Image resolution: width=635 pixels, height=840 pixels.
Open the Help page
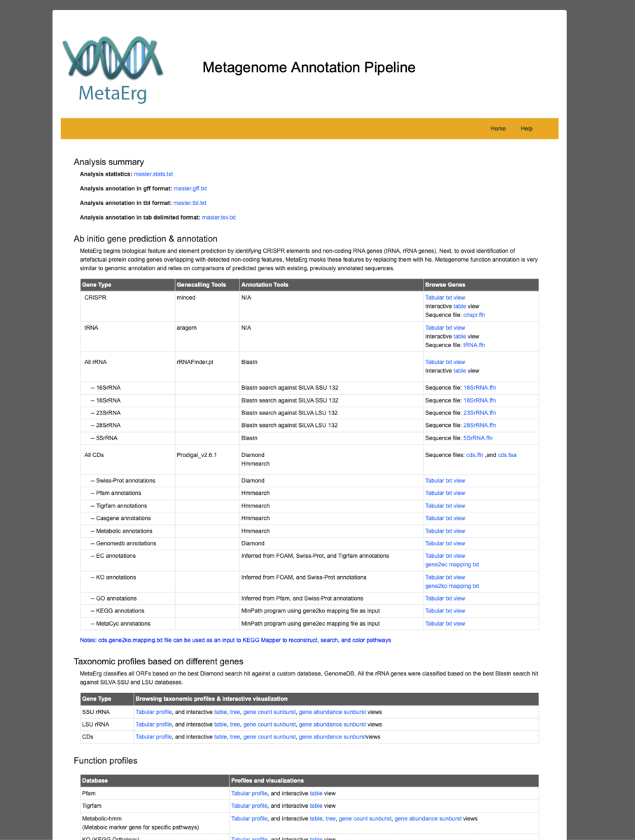[x=526, y=129]
